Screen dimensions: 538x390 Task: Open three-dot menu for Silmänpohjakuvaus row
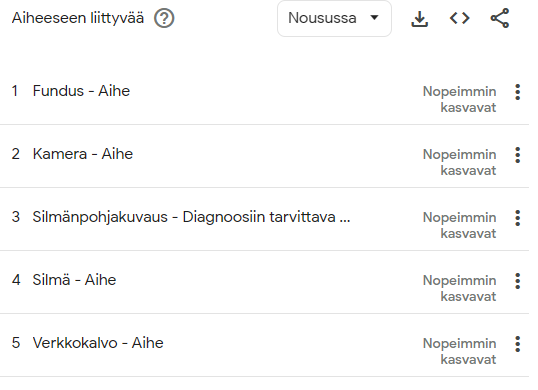[x=517, y=218]
